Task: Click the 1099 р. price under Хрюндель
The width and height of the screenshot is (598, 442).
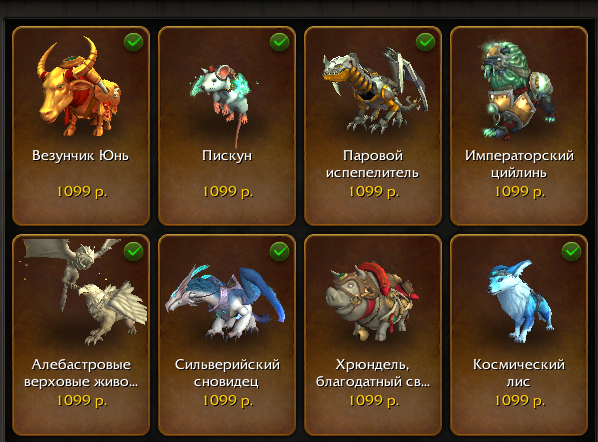Action: point(374,400)
